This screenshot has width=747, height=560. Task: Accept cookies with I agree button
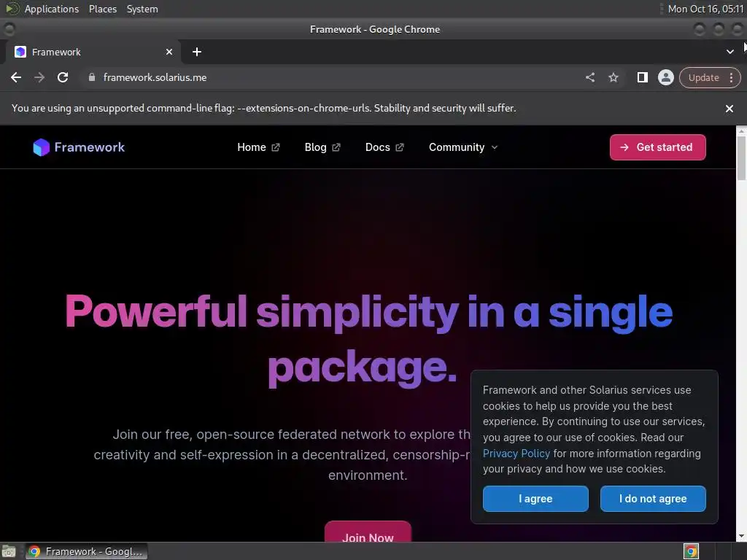[535, 499]
